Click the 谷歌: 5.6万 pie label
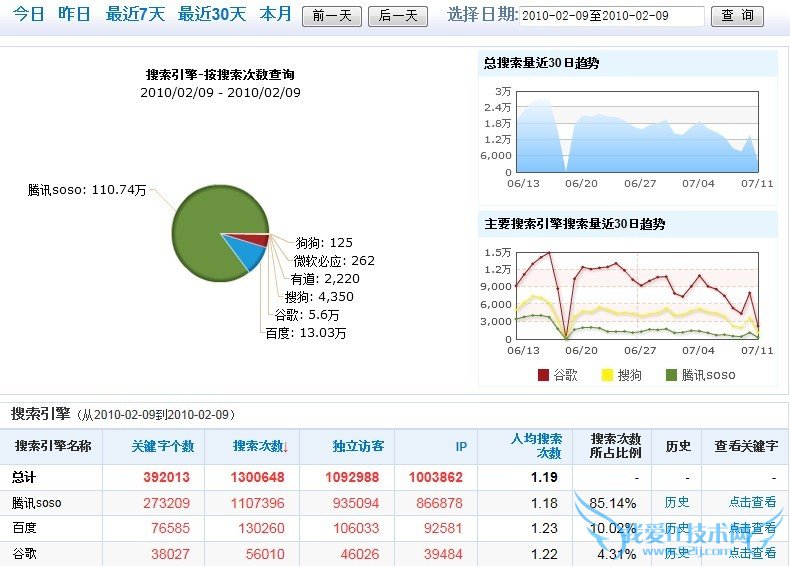790x566 pixels. click(x=306, y=315)
